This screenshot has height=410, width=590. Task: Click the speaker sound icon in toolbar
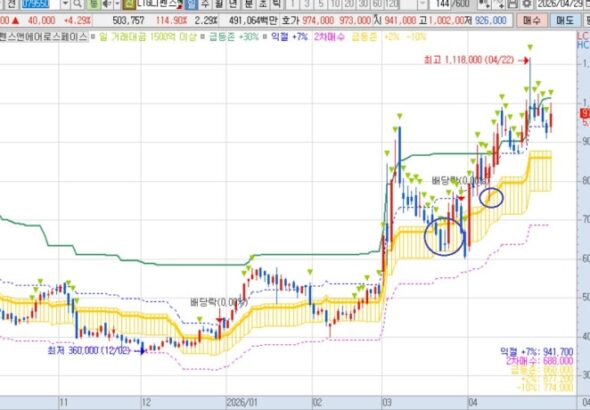(x=107, y=4)
